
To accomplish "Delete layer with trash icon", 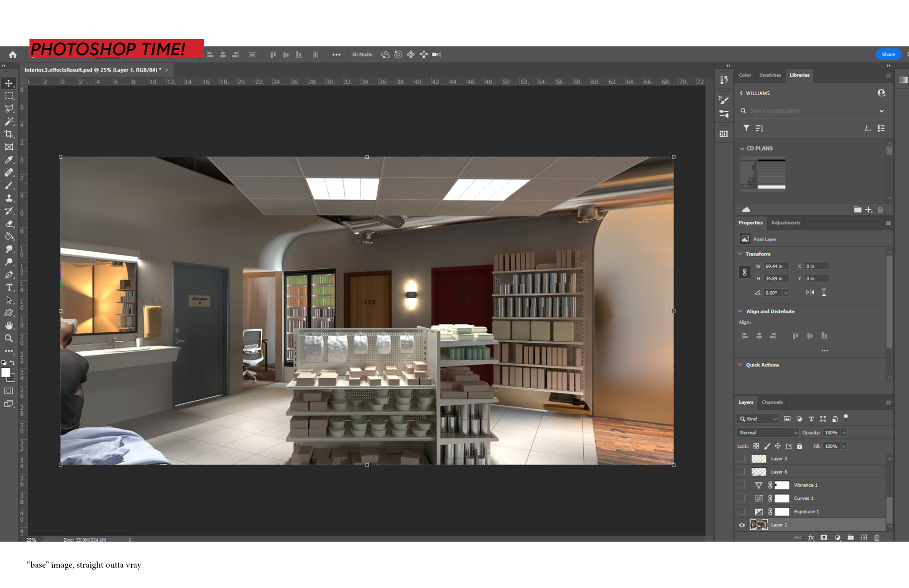I will point(877,537).
